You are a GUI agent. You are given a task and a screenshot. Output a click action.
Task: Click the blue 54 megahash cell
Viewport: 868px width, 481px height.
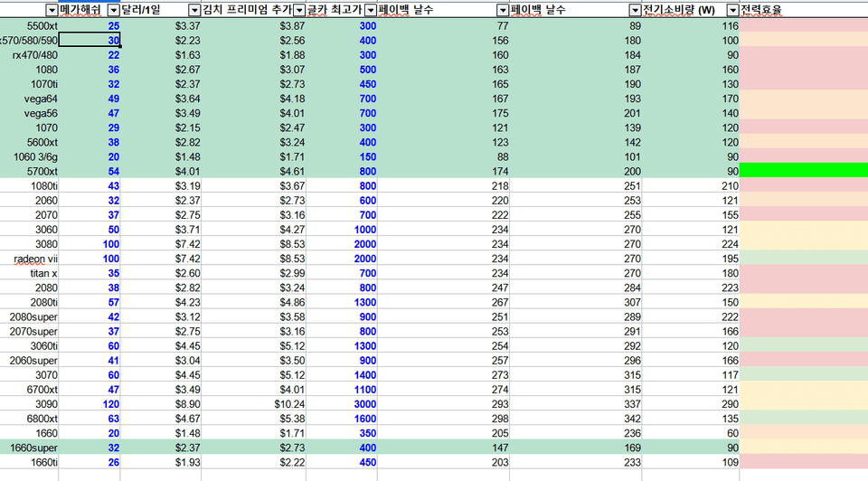(x=90, y=171)
